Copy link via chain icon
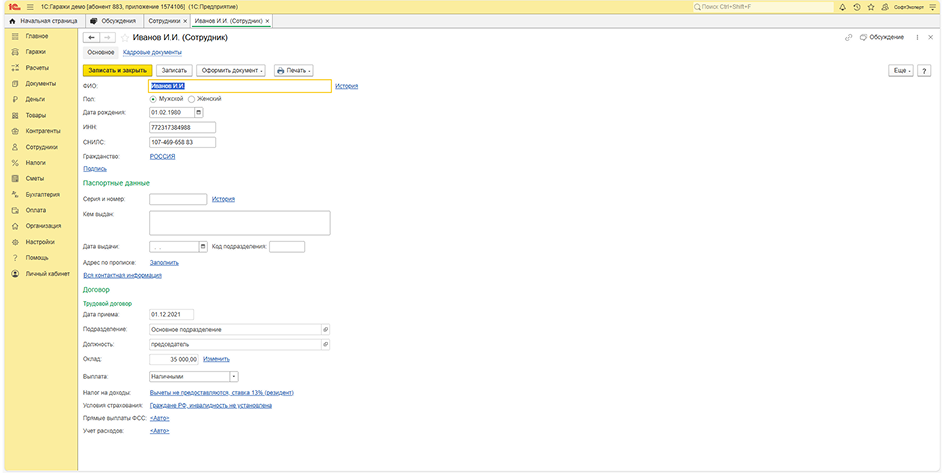 tap(849, 37)
